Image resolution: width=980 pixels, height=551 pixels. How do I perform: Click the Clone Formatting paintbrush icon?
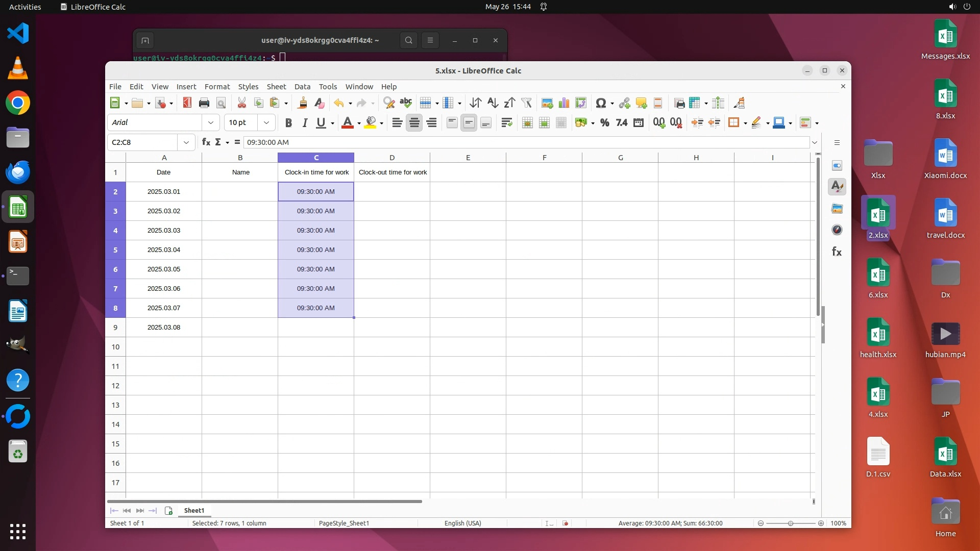click(302, 103)
